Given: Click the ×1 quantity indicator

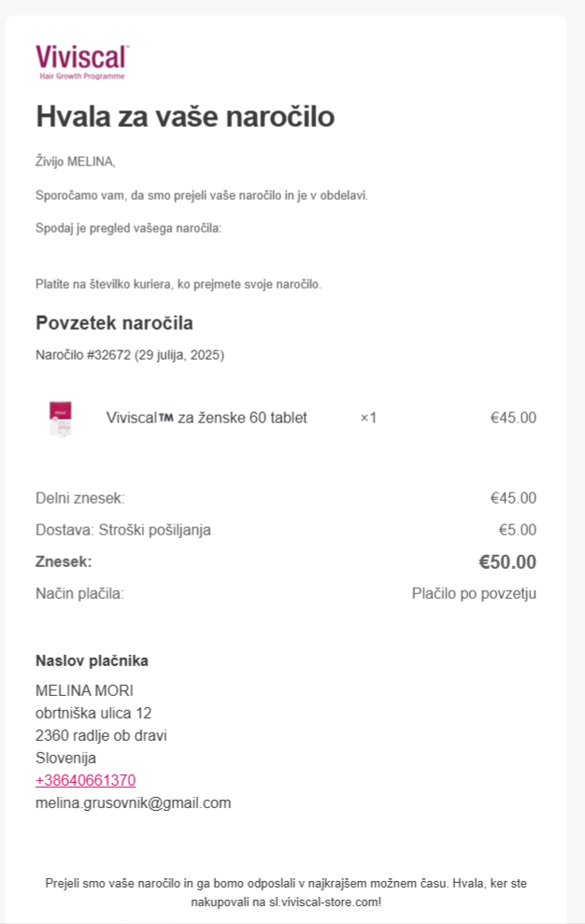Looking at the screenshot, I should [368, 418].
